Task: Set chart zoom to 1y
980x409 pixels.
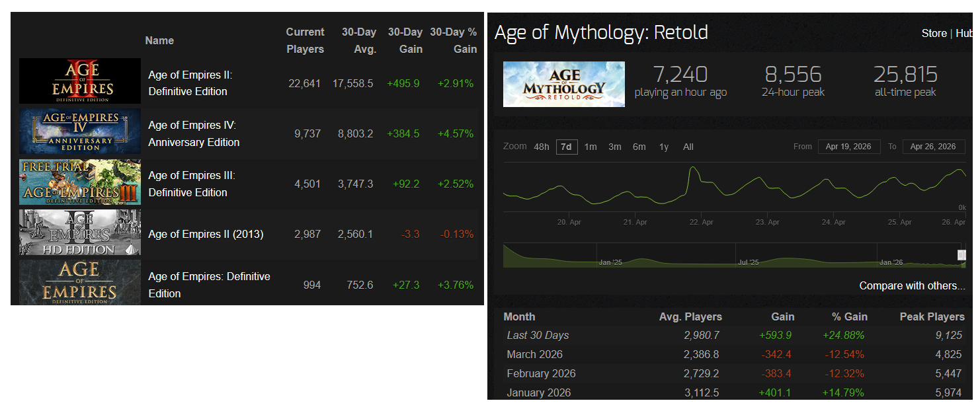Action: click(663, 147)
